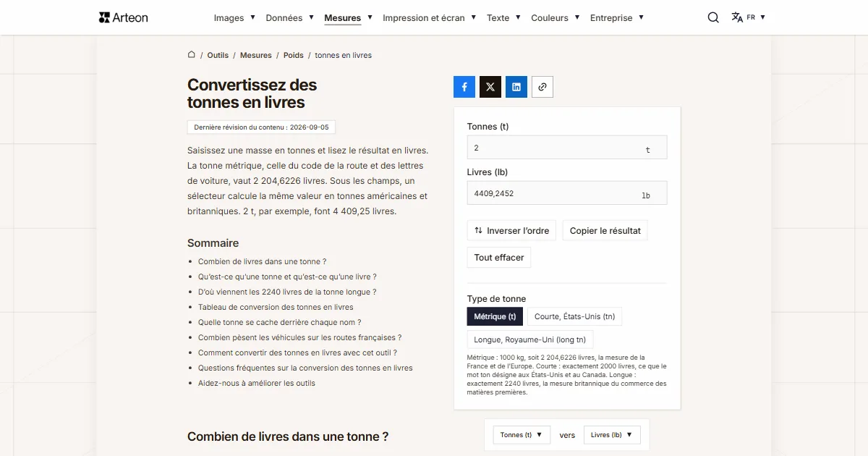
Task: Open the FR language dropdown
Action: tap(756, 17)
